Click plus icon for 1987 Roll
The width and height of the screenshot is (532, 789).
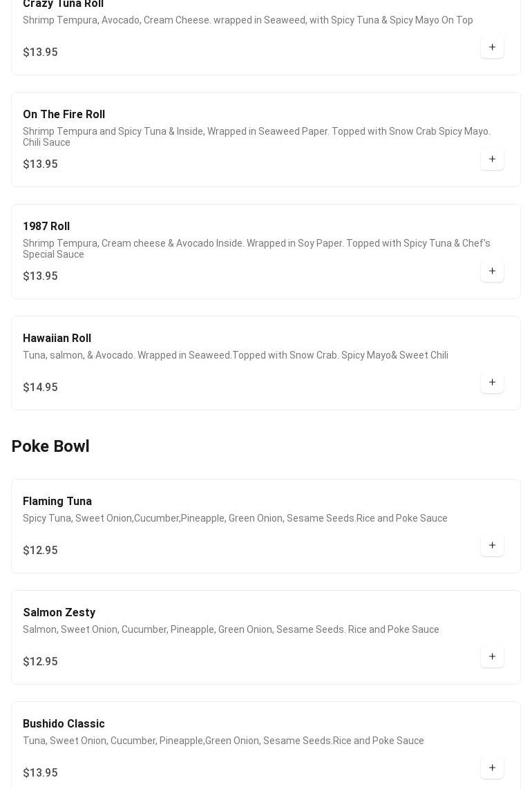click(492, 272)
